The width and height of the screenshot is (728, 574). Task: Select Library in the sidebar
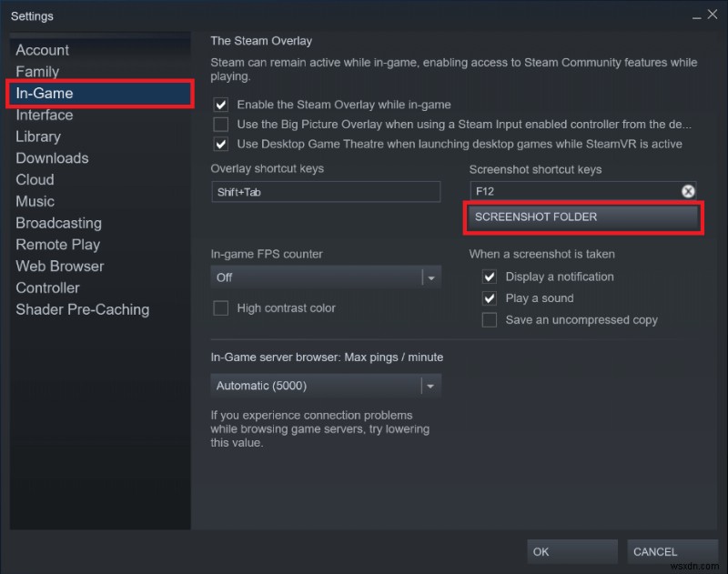click(x=38, y=136)
